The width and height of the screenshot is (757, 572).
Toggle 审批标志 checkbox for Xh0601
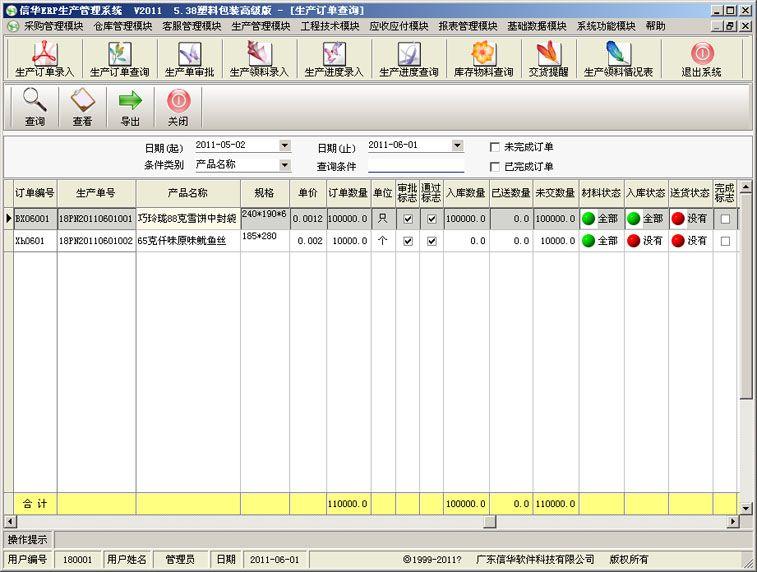coord(408,241)
